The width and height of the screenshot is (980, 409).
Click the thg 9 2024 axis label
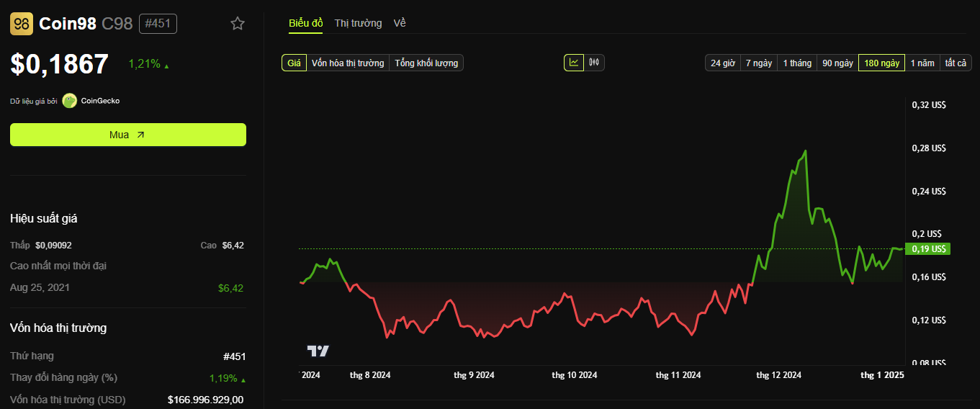click(474, 375)
